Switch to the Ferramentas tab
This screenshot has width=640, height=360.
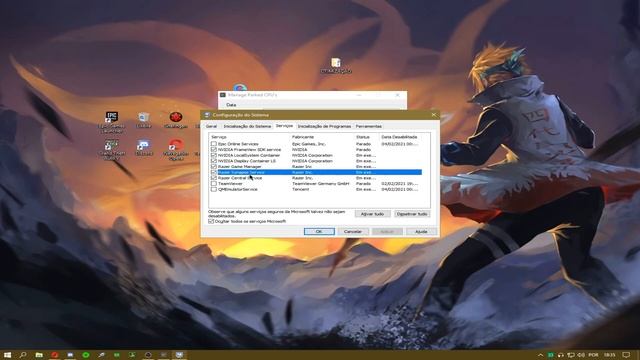point(369,127)
